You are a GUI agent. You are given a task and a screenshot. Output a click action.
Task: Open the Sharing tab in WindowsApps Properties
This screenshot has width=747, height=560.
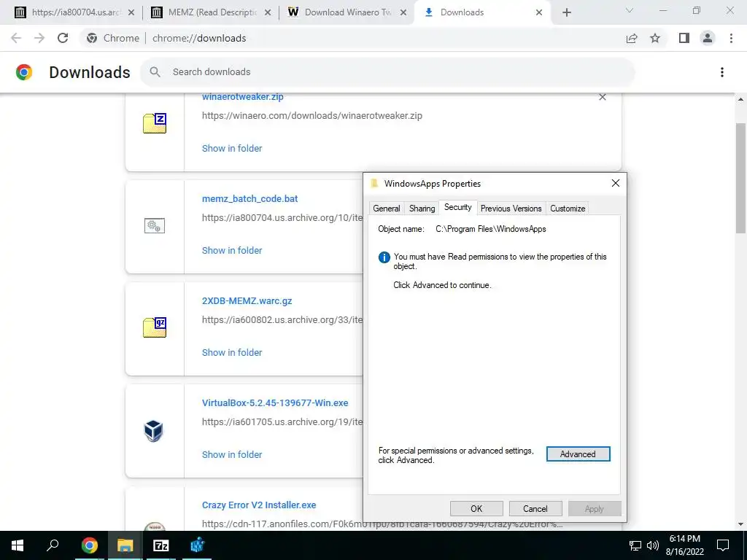(x=422, y=209)
